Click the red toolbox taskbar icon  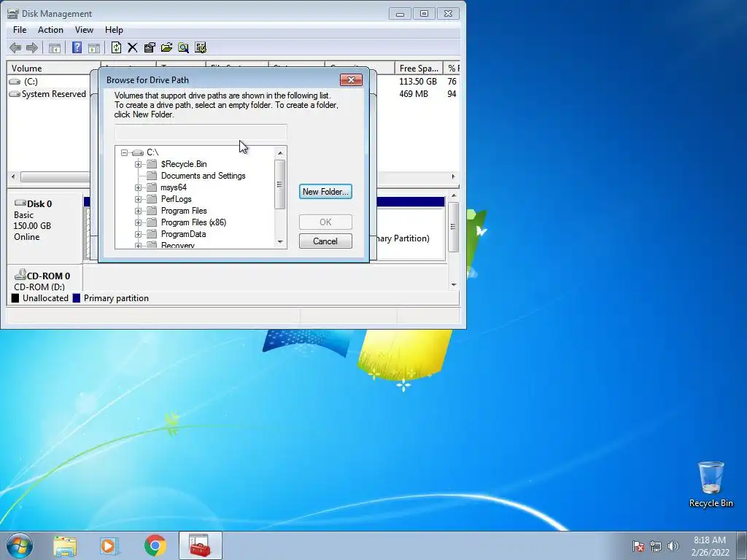[x=201, y=545]
